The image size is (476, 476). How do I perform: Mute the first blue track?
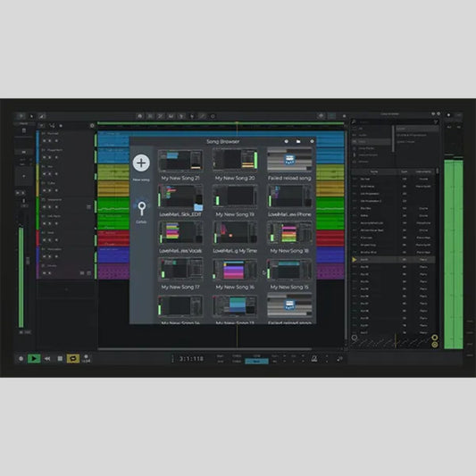coord(45,141)
